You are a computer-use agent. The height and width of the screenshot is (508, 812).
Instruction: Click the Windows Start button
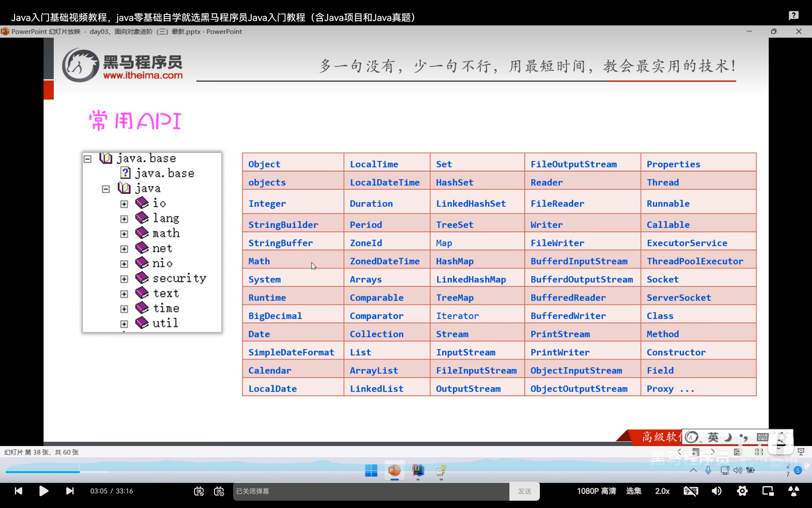coord(371,470)
